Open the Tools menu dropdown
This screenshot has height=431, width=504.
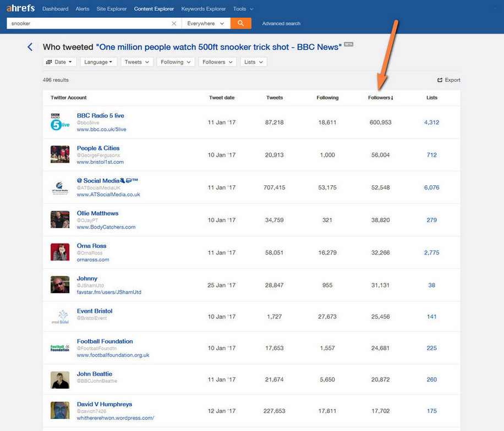click(x=243, y=9)
